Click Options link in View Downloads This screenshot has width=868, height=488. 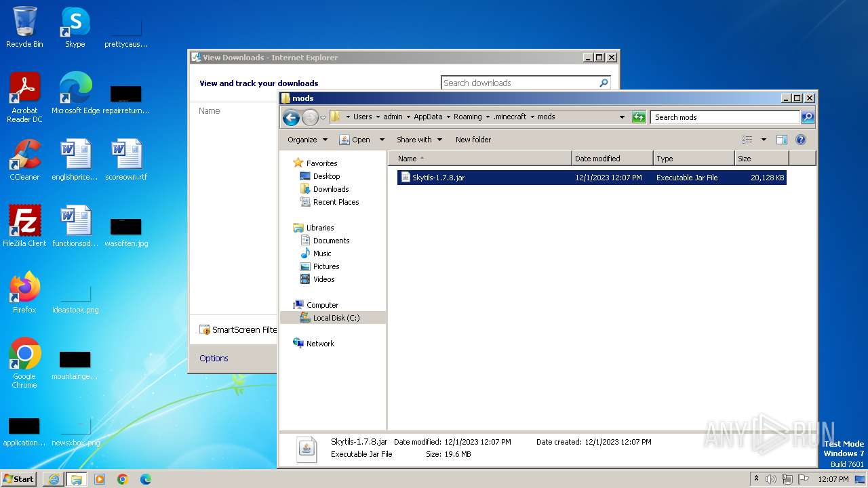214,359
